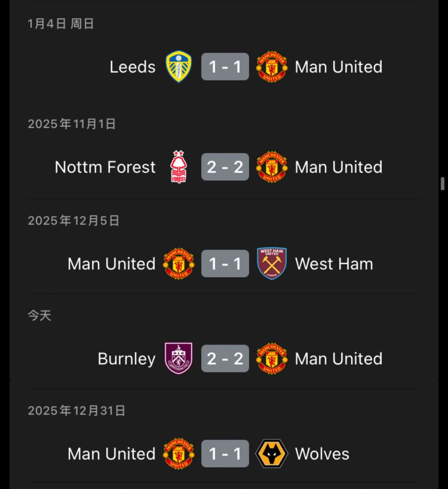The image size is (448, 489).
Task: Open the Nottm Forest 2-2 score box
Action: [x=225, y=167]
